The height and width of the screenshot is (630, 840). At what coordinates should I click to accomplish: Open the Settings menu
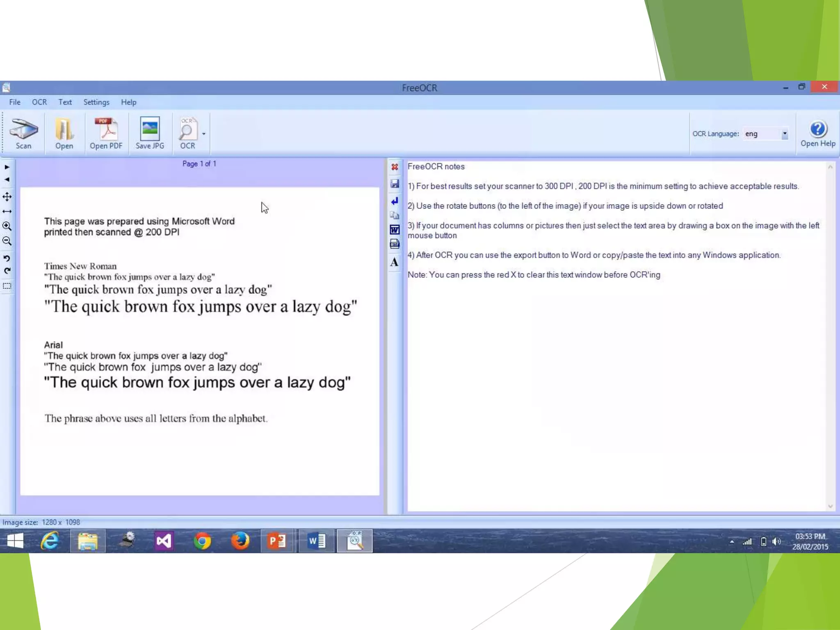coord(96,102)
